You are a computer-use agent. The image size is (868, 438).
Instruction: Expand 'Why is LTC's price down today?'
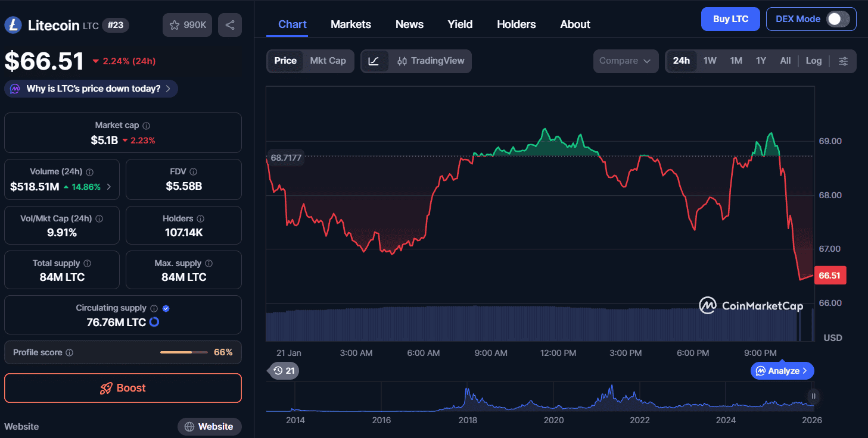tap(91, 89)
